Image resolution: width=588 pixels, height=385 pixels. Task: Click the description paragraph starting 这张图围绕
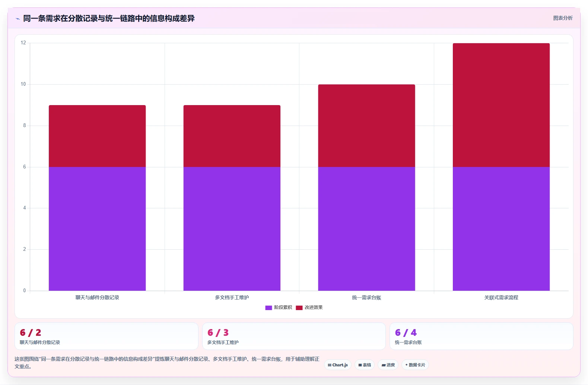167,363
